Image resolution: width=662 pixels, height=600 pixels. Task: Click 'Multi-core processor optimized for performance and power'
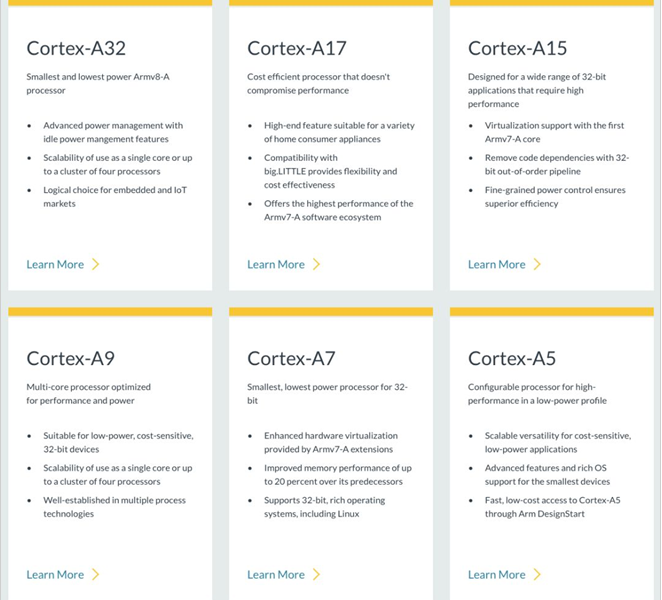[89, 394]
